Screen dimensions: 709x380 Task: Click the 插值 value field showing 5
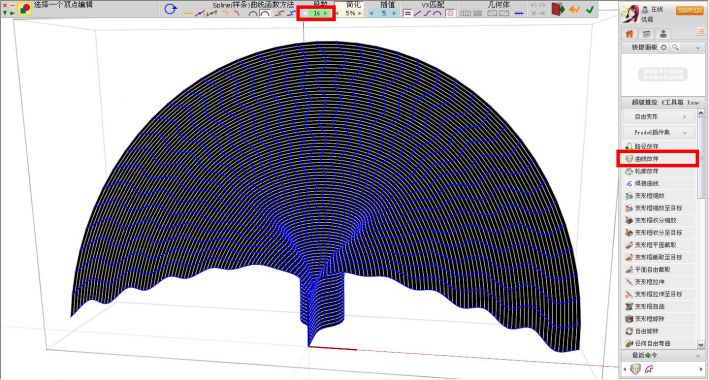point(383,14)
